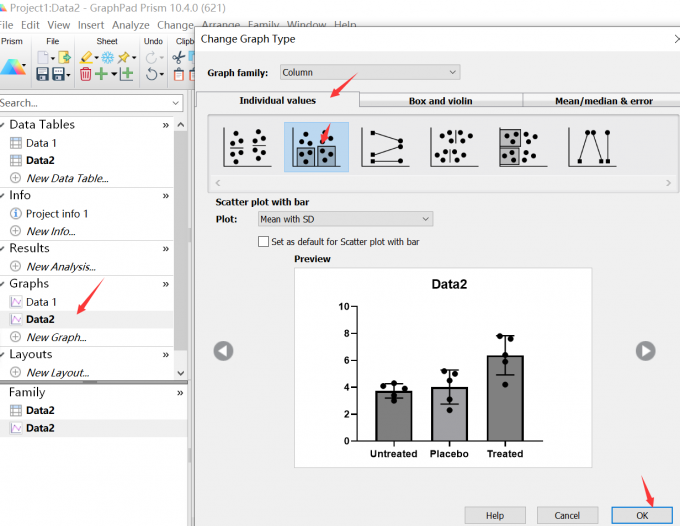680x526 pixels.
Task: Select Data2 under Graphs
Action: (x=40, y=319)
